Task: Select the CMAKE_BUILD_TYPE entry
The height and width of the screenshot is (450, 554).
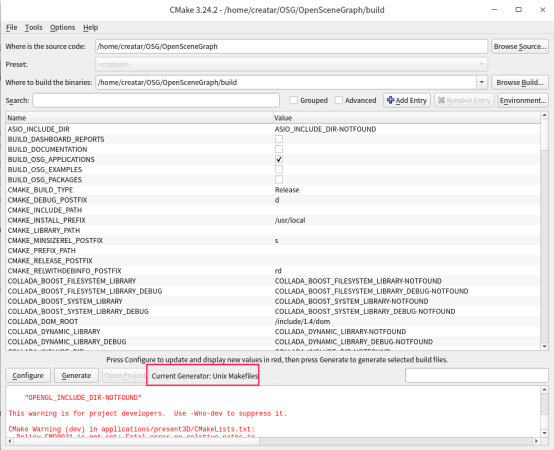Action: point(40,190)
